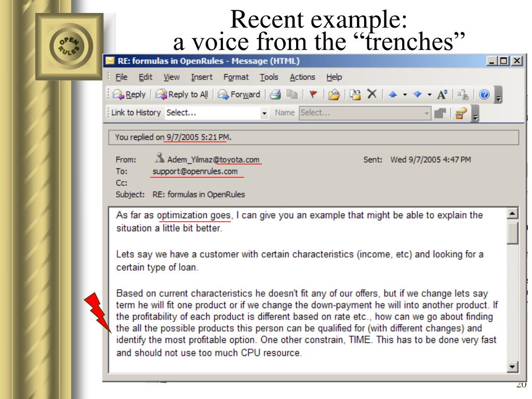Open previous item arrow dropdown
Image resolution: width=532 pixels, height=399 pixels.
tap(405, 95)
